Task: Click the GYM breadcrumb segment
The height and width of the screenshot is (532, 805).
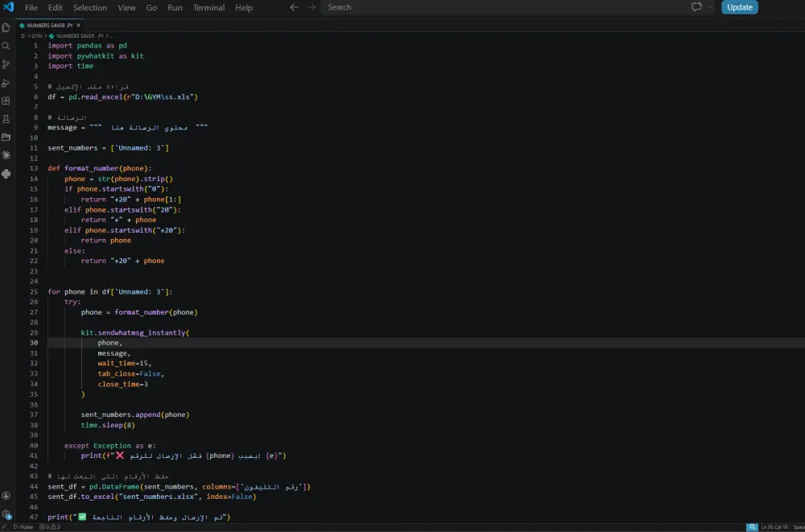Action: coord(37,36)
